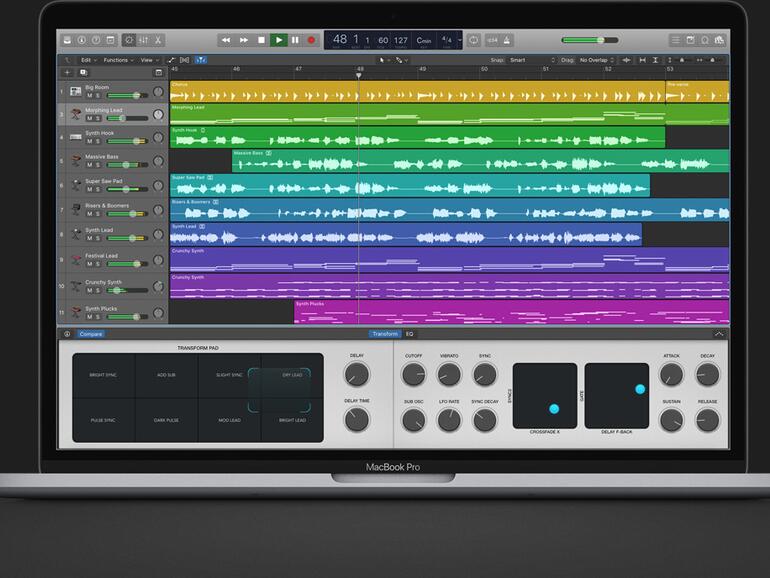Adjust the master volume slider
The height and width of the screenshot is (578, 770).
tap(590, 40)
